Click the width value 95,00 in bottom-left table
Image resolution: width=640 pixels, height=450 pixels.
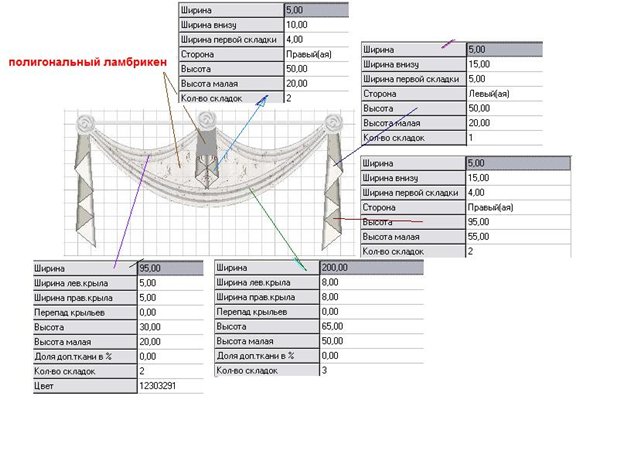click(170, 268)
